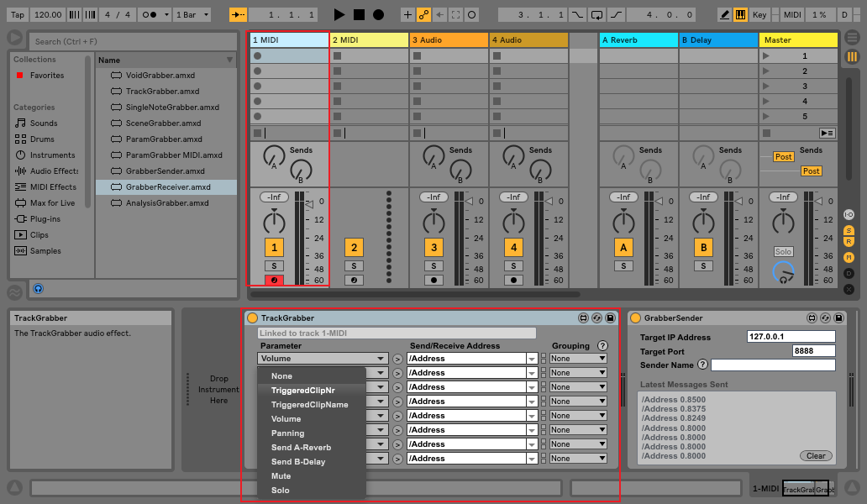This screenshot has width=867, height=504.
Task: Toggle Master Solo cue button
Action: tap(783, 251)
